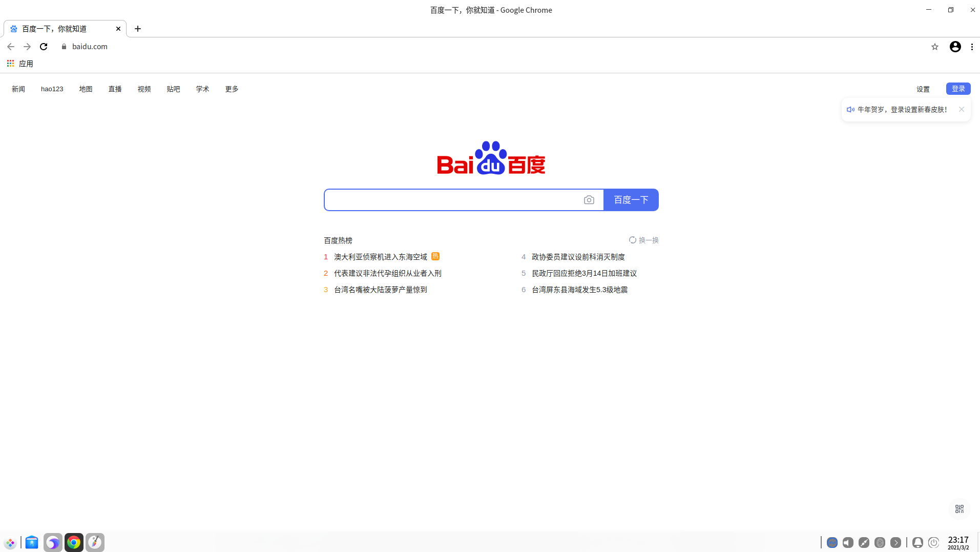Image resolution: width=980 pixels, height=552 pixels.
Task: Click the camera image-search icon
Action: click(x=589, y=200)
